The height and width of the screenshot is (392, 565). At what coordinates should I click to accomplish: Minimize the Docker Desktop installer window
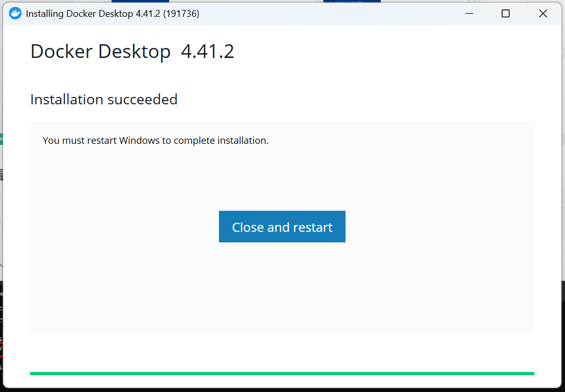click(469, 14)
